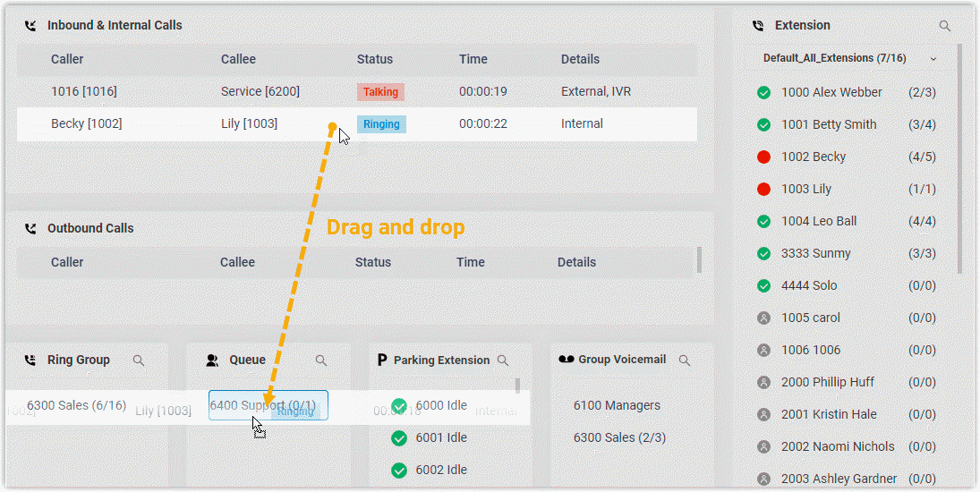980x492 pixels.
Task: Click the Extension panel search icon
Action: [944, 26]
